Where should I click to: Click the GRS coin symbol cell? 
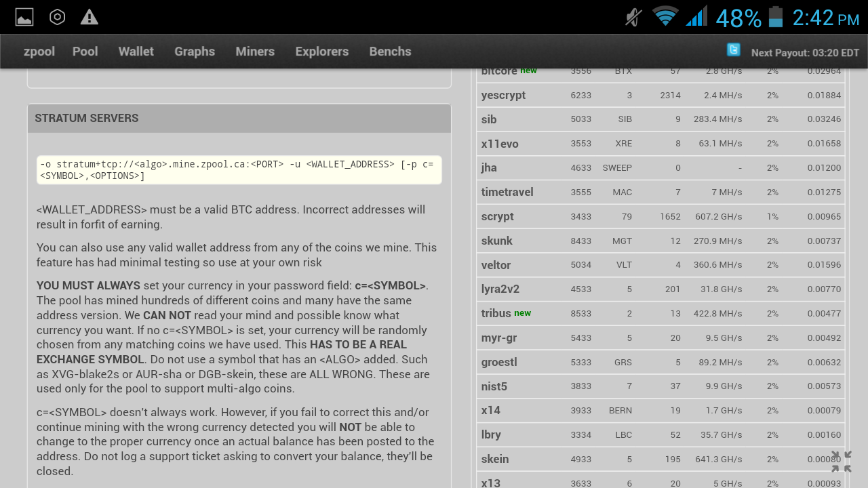tap(623, 362)
